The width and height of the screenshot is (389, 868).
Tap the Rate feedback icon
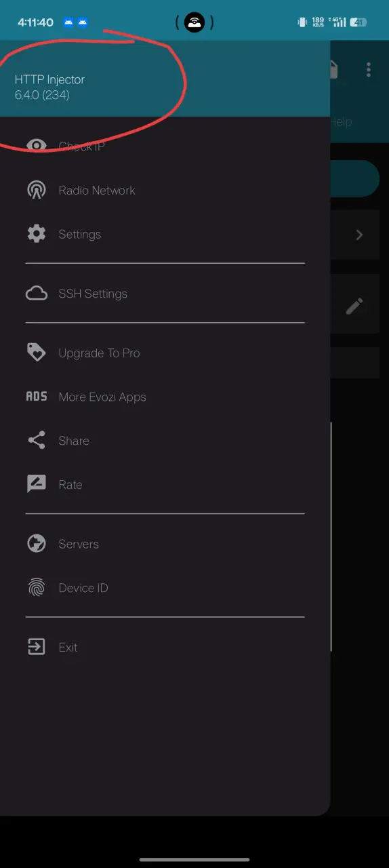click(37, 484)
